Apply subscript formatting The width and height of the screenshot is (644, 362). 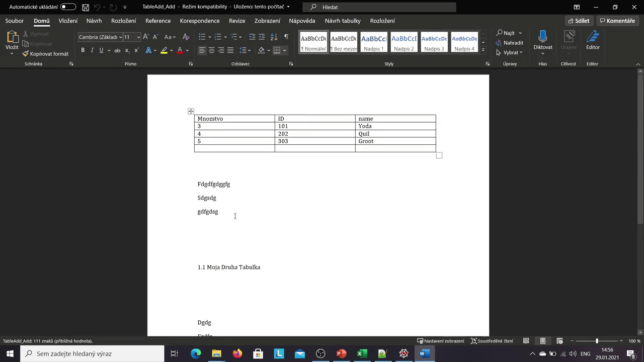(127, 50)
